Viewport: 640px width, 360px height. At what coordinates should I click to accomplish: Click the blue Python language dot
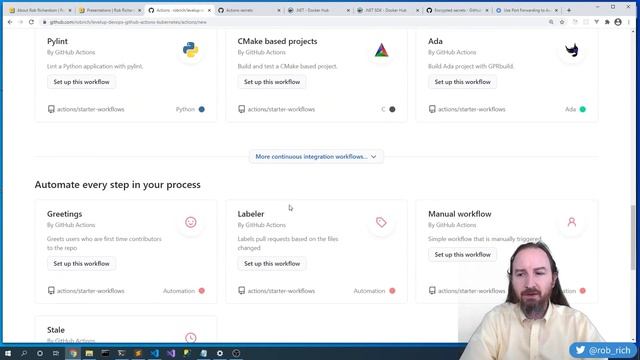click(202, 109)
